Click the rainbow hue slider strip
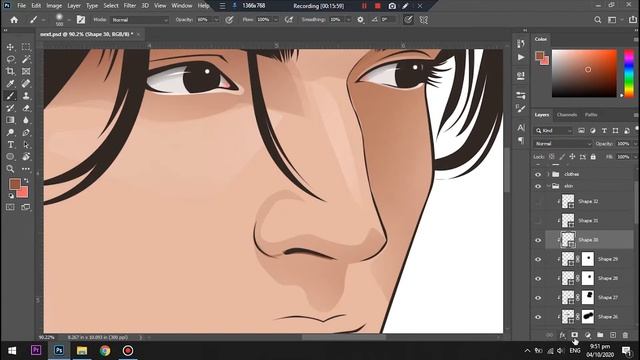This screenshot has height=360, width=640. (x=629, y=73)
